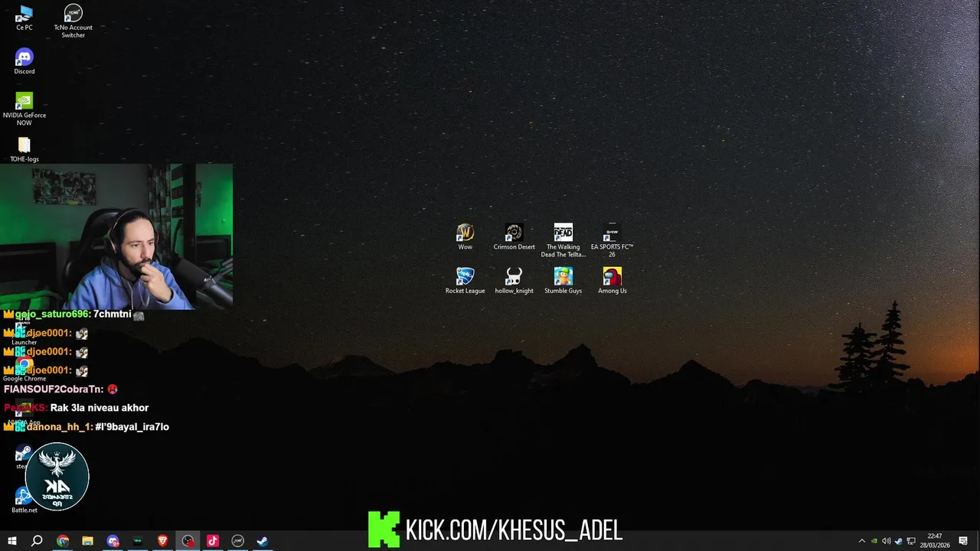Image resolution: width=980 pixels, height=551 pixels.
Task: Open Google Chrome from the taskbar
Action: 63,541
